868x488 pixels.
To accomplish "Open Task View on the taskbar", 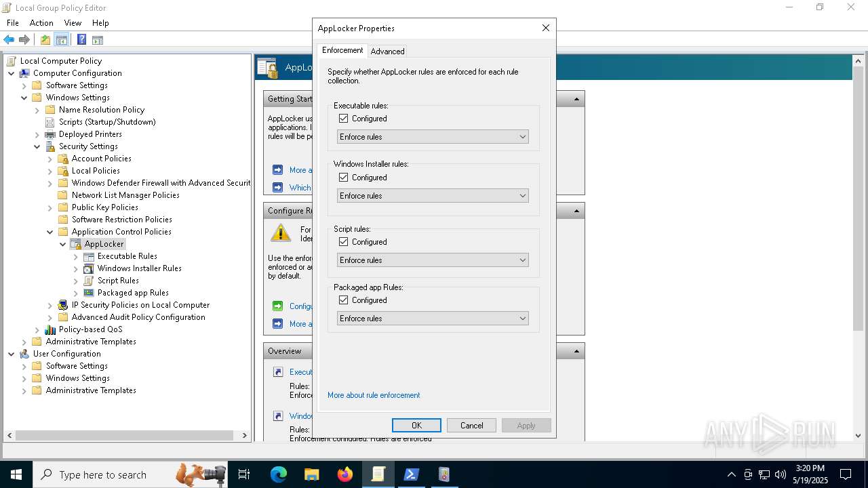I will point(244,474).
